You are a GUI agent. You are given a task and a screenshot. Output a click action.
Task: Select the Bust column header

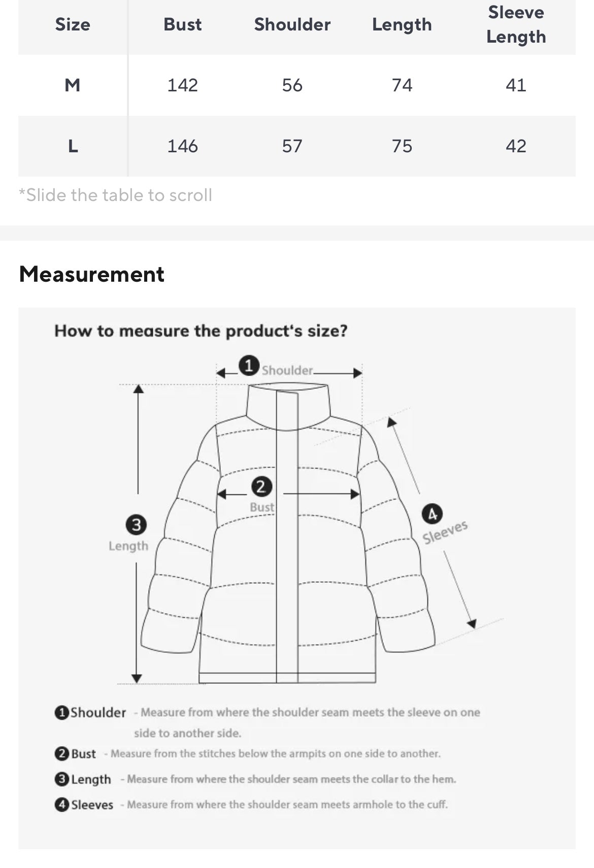182,24
